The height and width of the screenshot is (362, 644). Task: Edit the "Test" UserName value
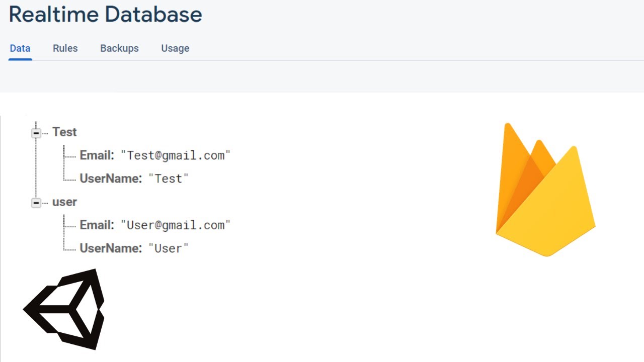pos(169,178)
